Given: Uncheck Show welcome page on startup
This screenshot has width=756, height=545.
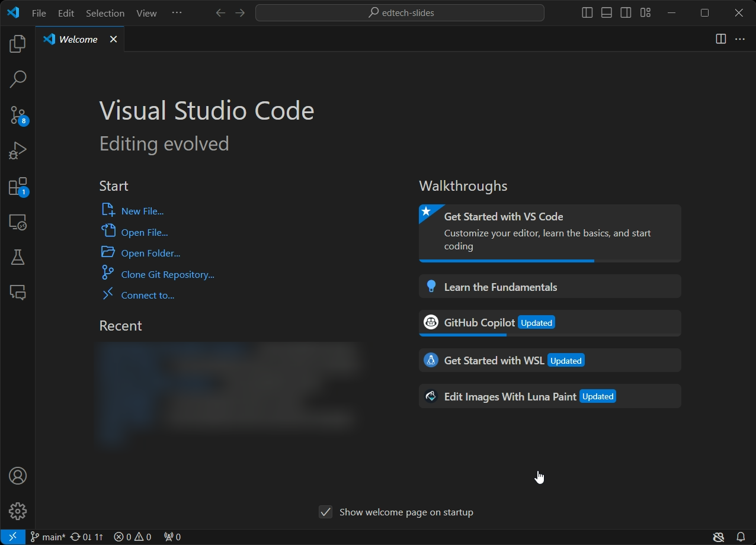Looking at the screenshot, I should point(326,512).
